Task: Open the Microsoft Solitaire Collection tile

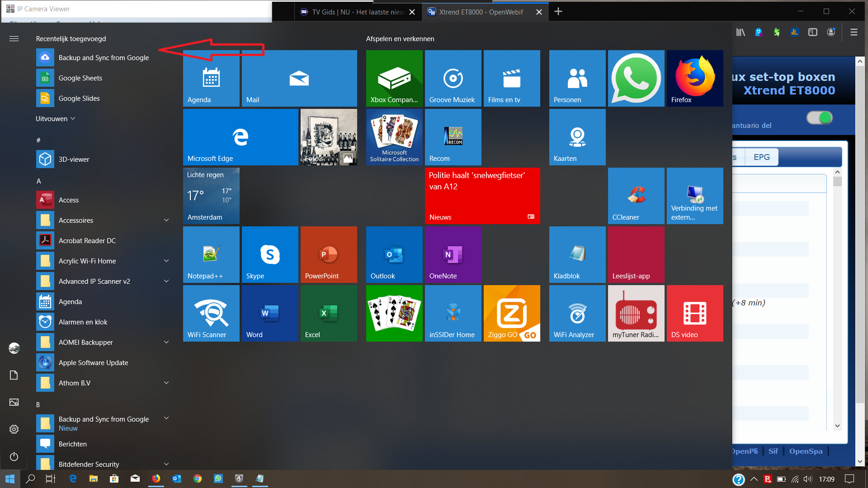Action: [x=394, y=137]
